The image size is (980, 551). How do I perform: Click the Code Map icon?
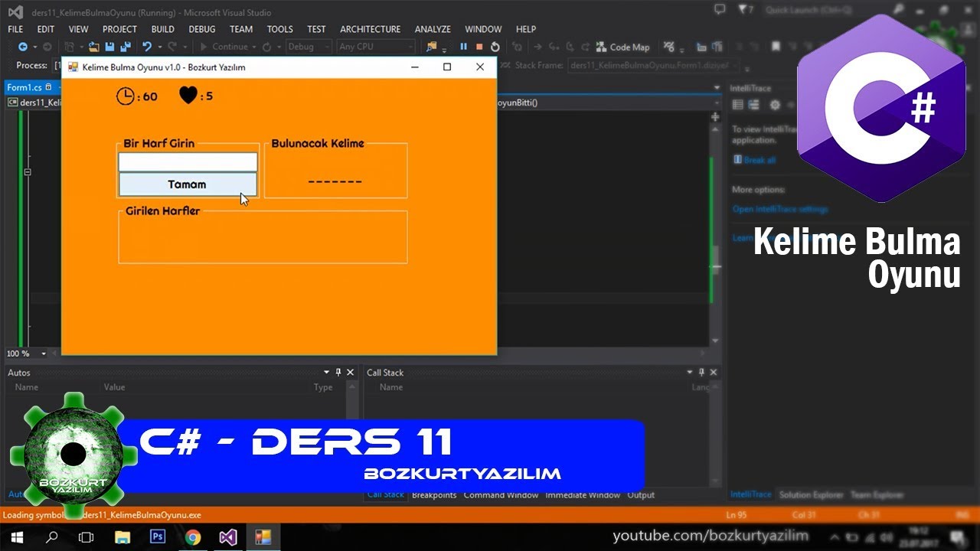point(602,47)
